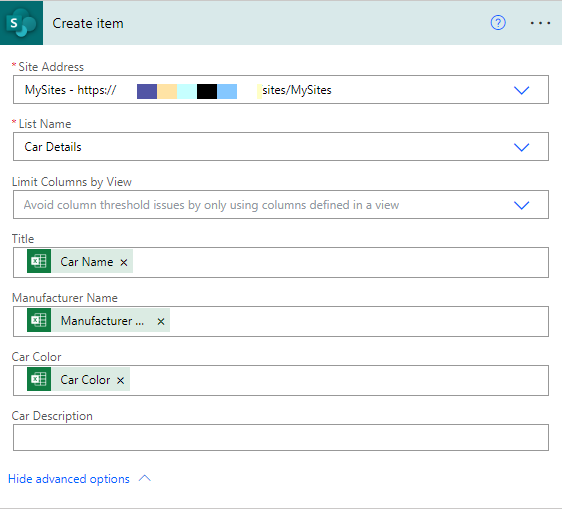Click Excel icon on Car Color token
Viewport: 562px width, 509px height.
[x=39, y=379]
